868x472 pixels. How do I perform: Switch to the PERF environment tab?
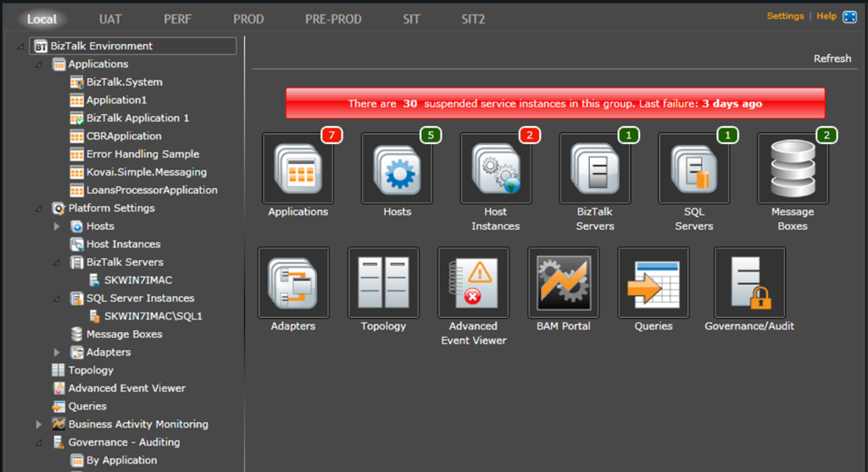pyautogui.click(x=178, y=19)
